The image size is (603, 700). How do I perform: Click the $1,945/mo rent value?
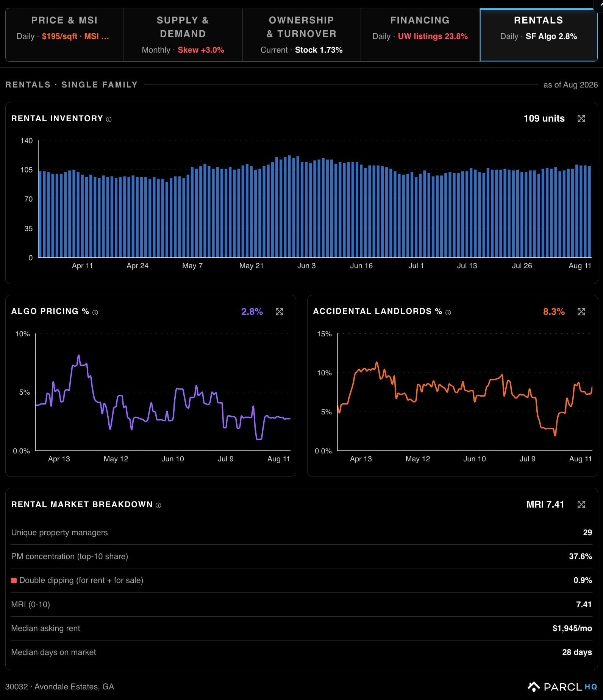tap(572, 628)
